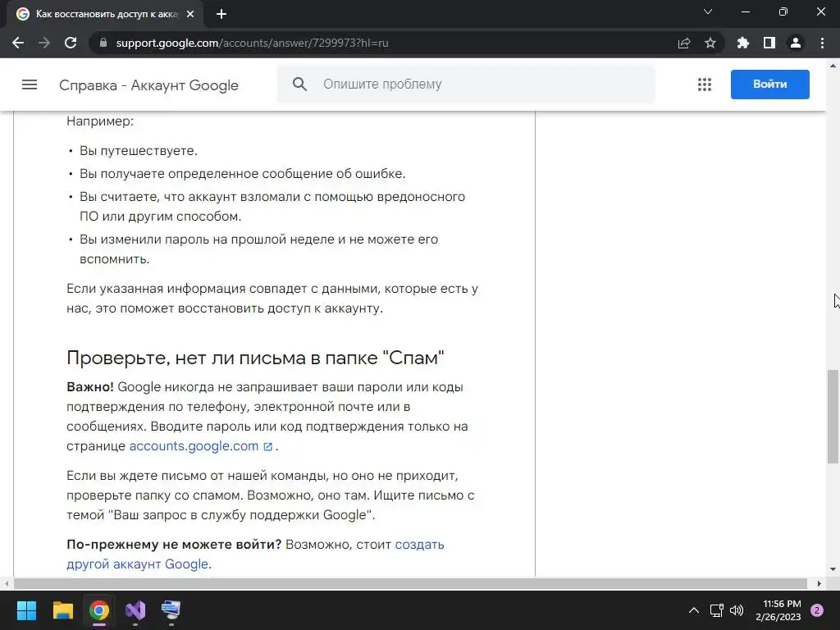The height and width of the screenshot is (630, 840).
Task: Open Visual Studio from the taskbar
Action: coord(135,610)
